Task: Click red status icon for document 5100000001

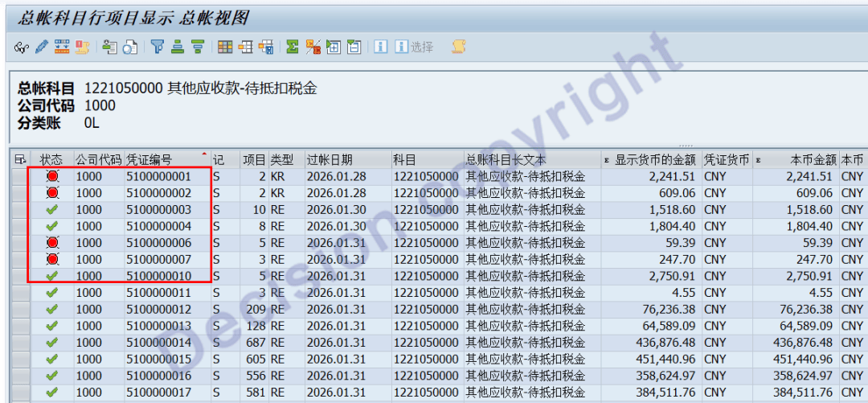Action: coord(52,177)
